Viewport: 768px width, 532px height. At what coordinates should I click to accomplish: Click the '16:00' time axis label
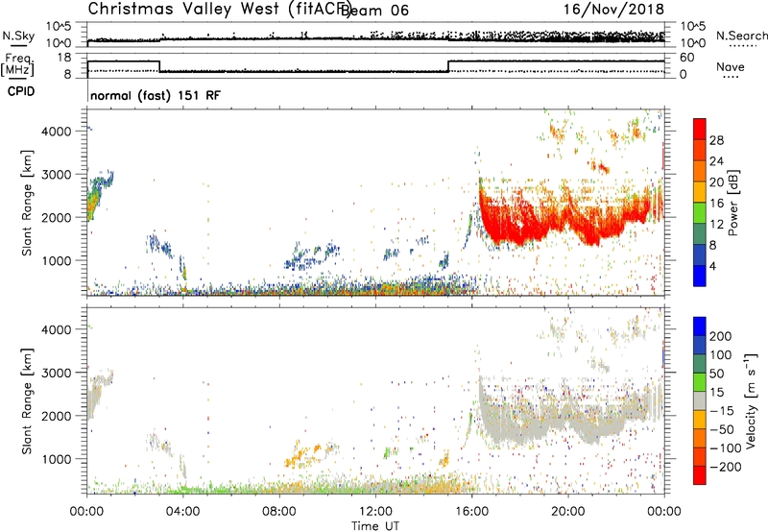471,512
